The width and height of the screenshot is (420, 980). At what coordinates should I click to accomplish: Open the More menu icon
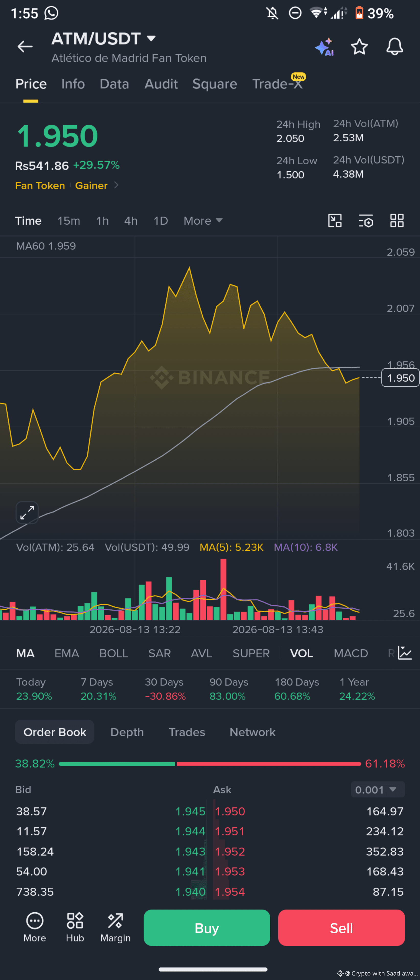(x=35, y=927)
